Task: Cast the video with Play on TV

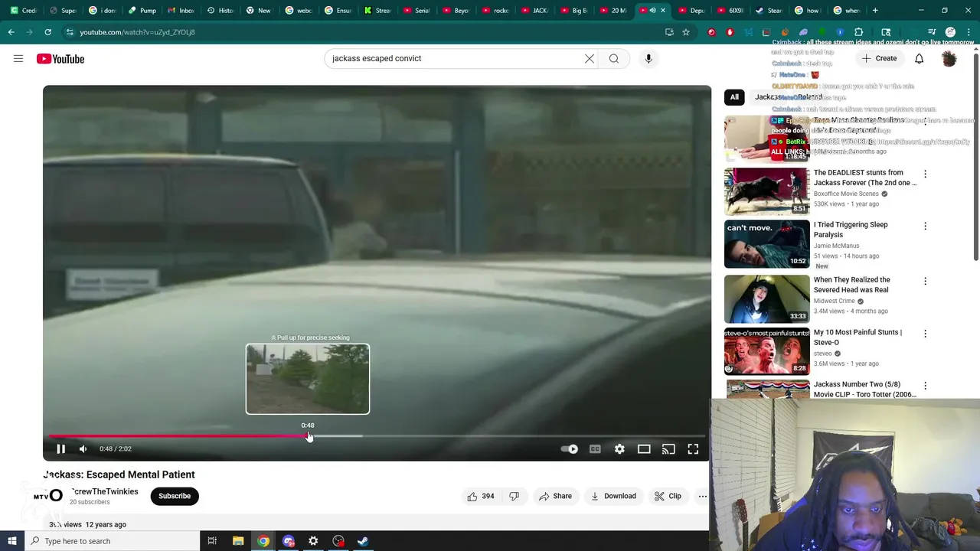Action: click(668, 449)
